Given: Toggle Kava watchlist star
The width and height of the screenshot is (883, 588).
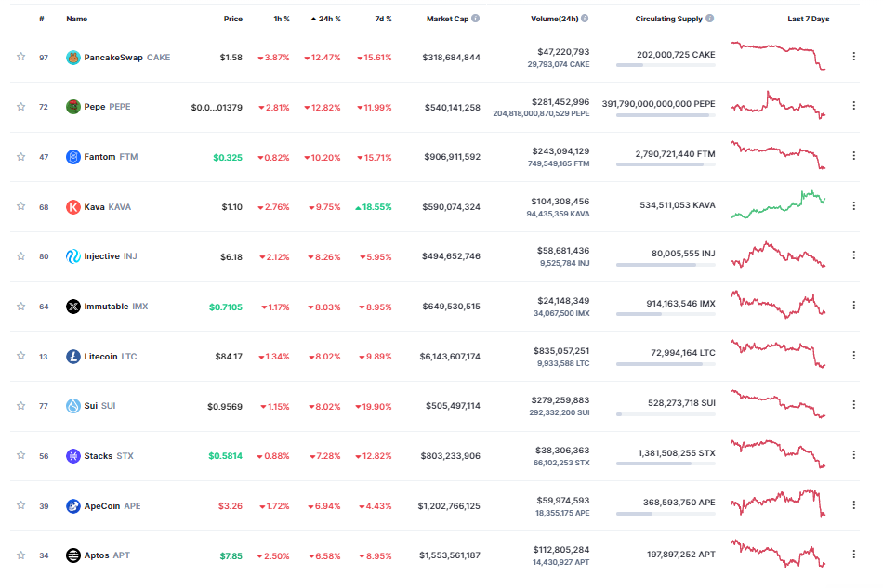Looking at the screenshot, I should [x=20, y=206].
